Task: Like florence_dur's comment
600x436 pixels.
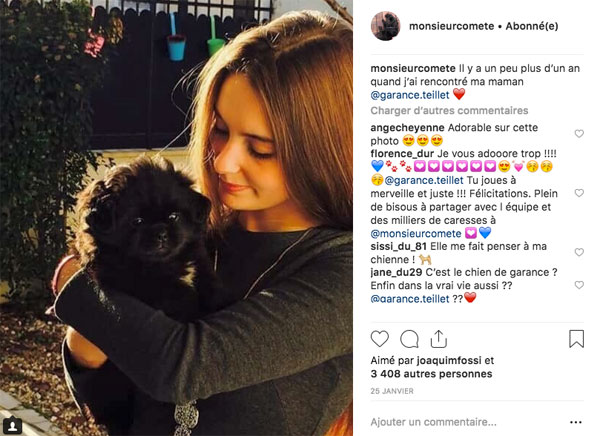Action: [x=579, y=193]
